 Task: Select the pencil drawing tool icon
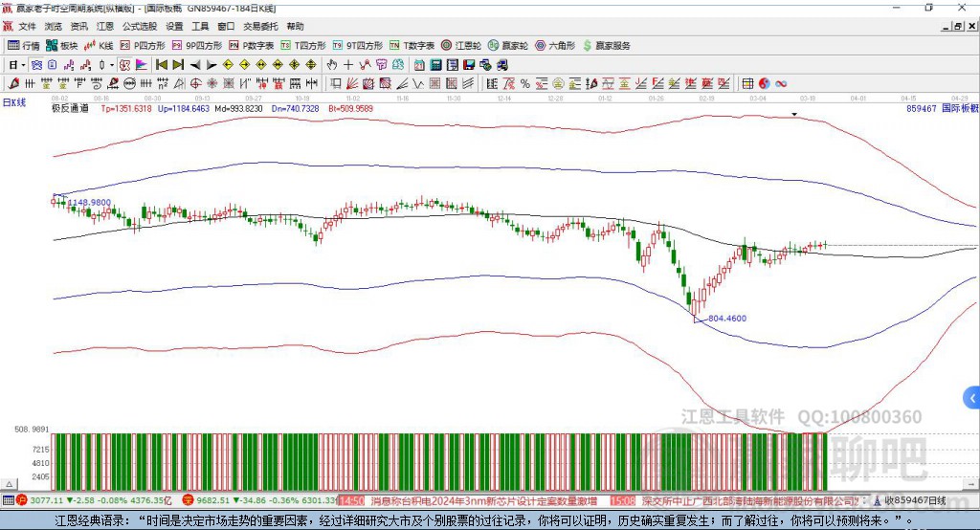pyautogui.click(x=13, y=83)
